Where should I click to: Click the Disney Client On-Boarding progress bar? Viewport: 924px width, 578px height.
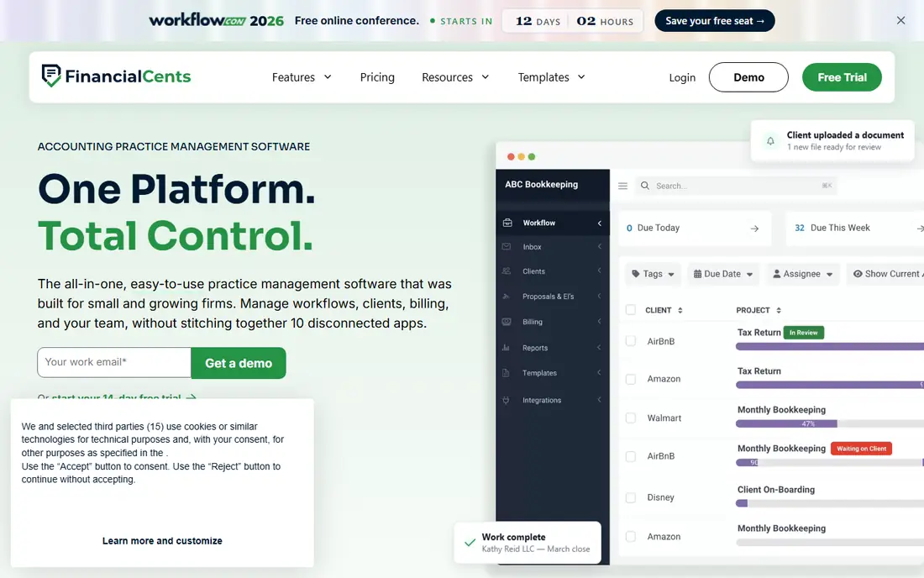point(830,503)
